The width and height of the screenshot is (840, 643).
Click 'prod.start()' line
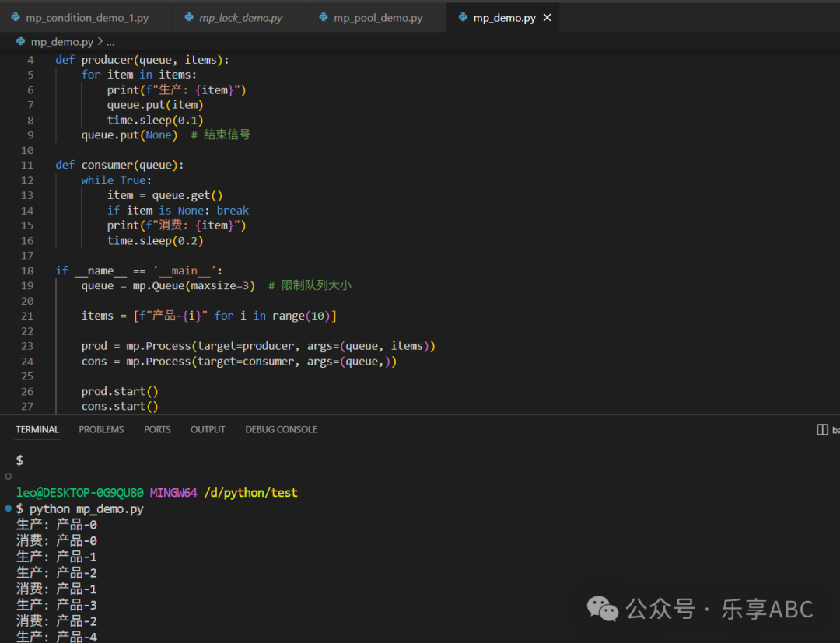(x=120, y=391)
